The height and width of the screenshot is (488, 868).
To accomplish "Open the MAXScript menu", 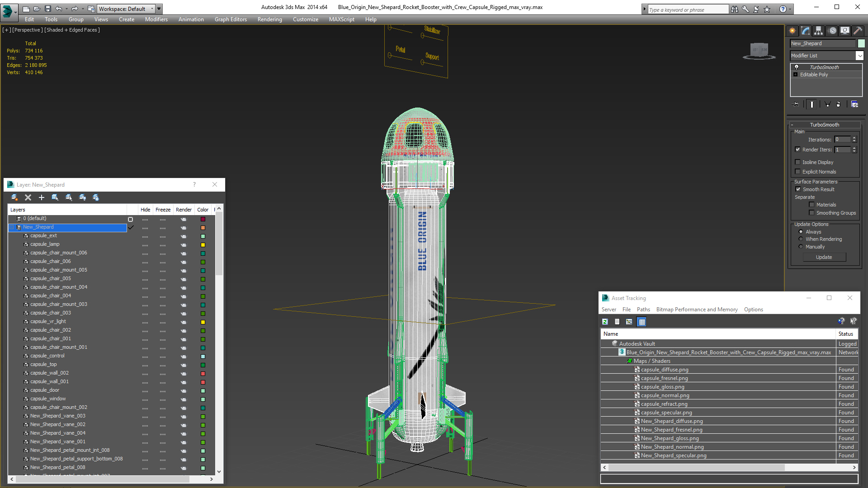I will [x=341, y=19].
